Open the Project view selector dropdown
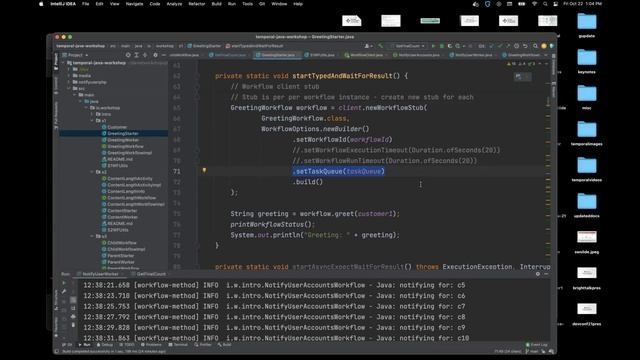This screenshot has height=360, width=640. tap(76, 55)
